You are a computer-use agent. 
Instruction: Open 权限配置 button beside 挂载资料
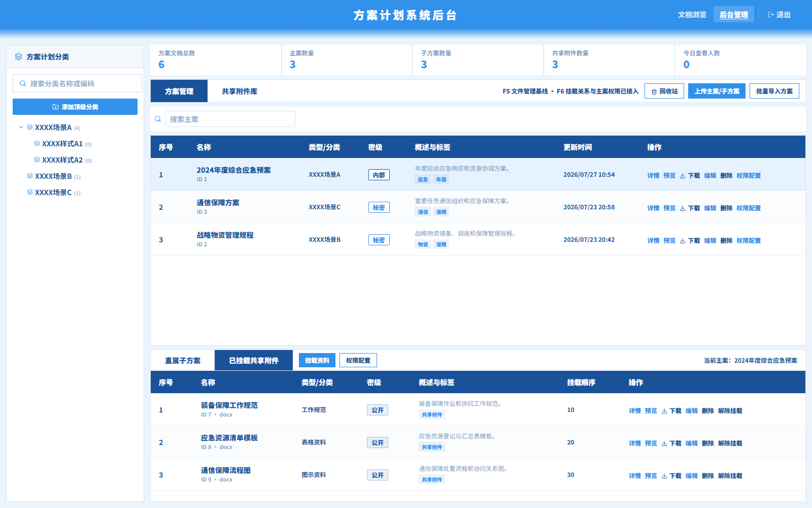[358, 360]
